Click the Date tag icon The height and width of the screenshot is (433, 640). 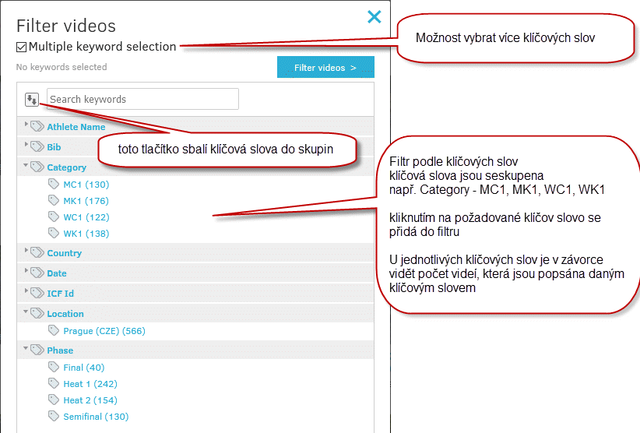coord(37,272)
